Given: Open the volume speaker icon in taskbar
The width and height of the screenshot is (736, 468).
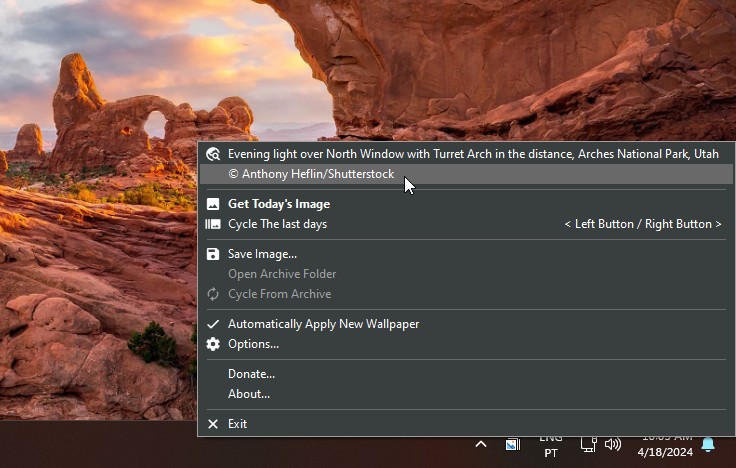Looking at the screenshot, I should pyautogui.click(x=613, y=444).
